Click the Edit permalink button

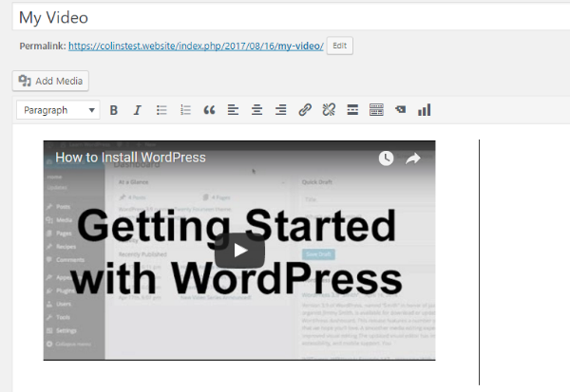coord(339,46)
